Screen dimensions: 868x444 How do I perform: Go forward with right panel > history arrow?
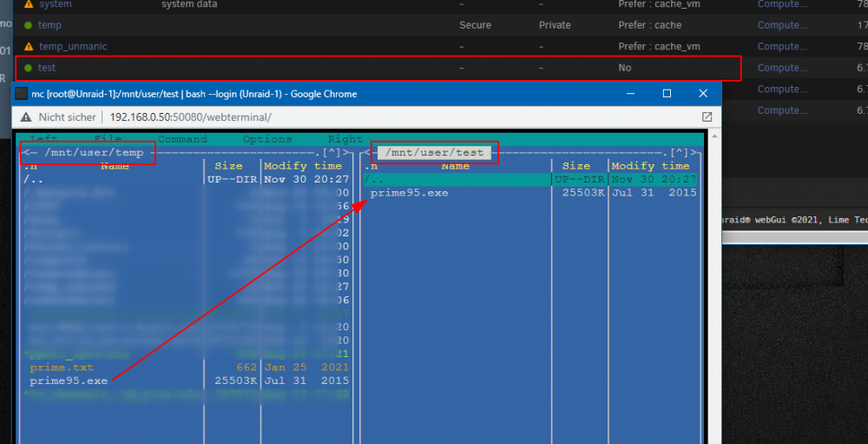pos(694,152)
